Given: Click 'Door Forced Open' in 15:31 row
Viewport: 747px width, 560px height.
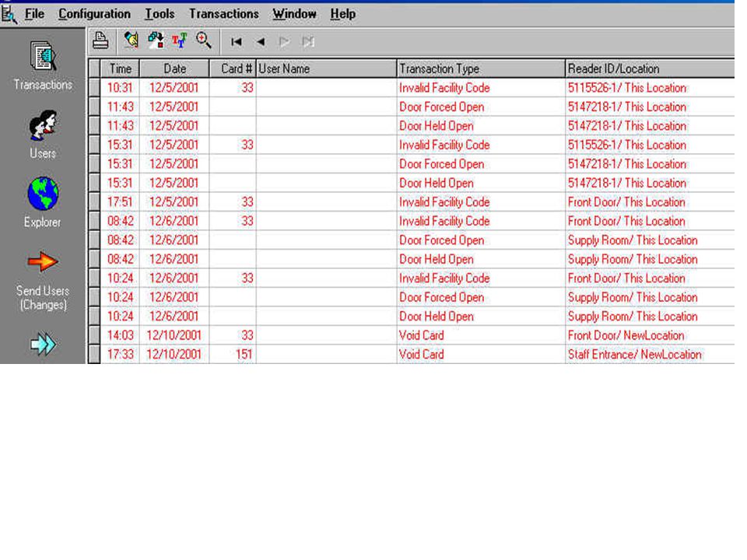Looking at the screenshot, I should pyautogui.click(x=442, y=164).
